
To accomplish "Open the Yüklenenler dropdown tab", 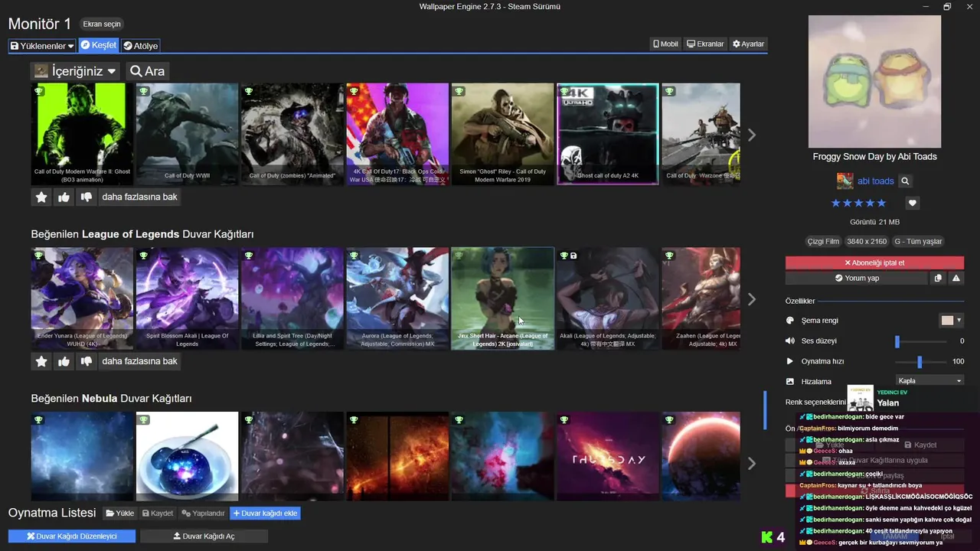I will click(42, 46).
